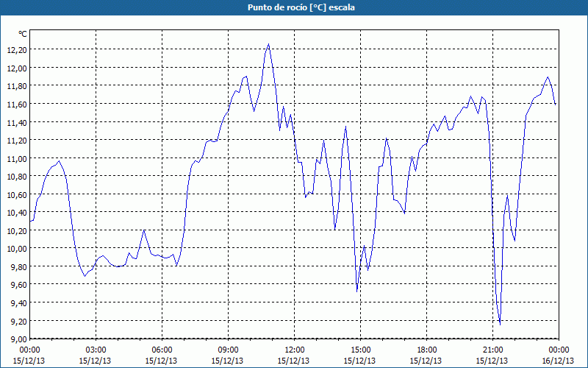Click the 11,20 y-axis label
588x368 pixels.
[x=17, y=140]
